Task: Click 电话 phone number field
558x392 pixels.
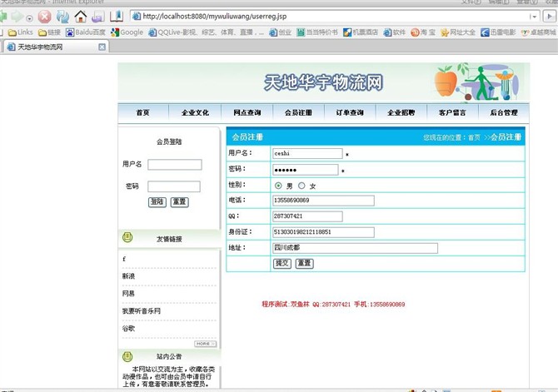Action: 323,201
